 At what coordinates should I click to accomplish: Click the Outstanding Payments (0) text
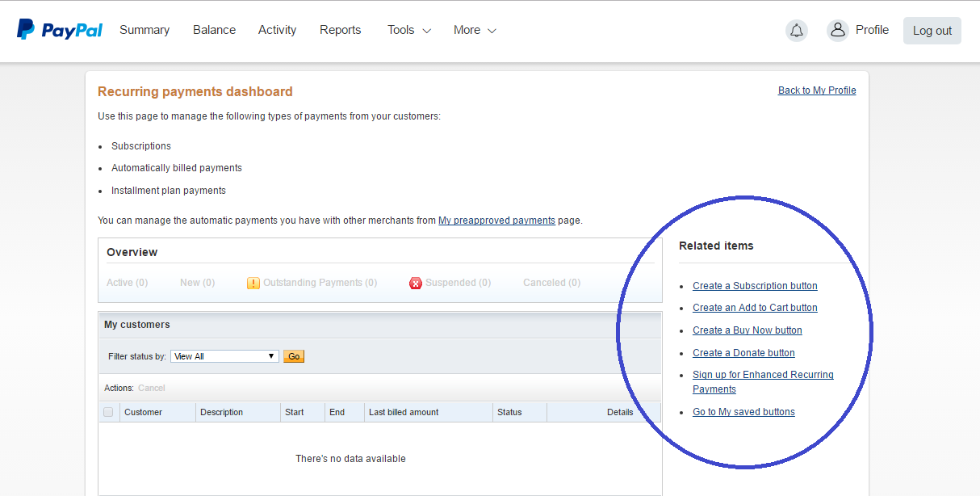(x=320, y=283)
